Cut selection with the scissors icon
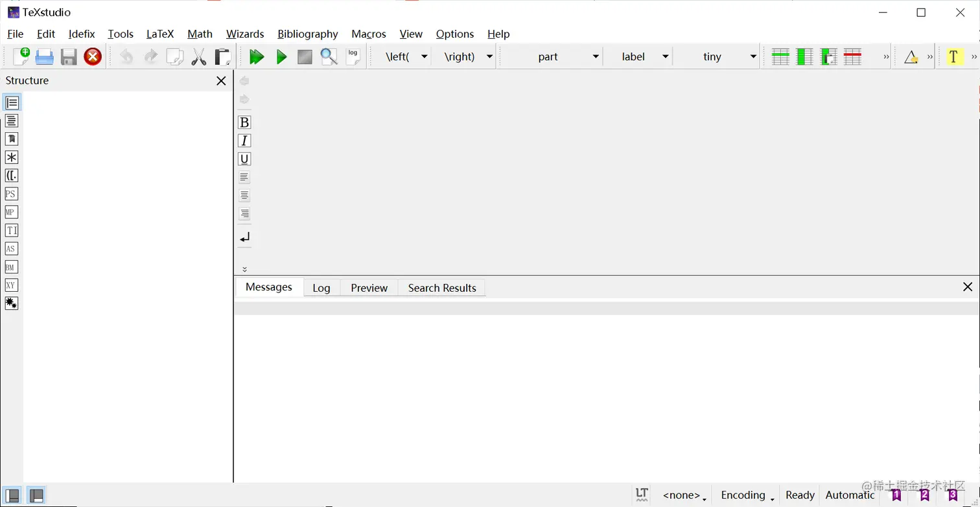 tap(199, 57)
